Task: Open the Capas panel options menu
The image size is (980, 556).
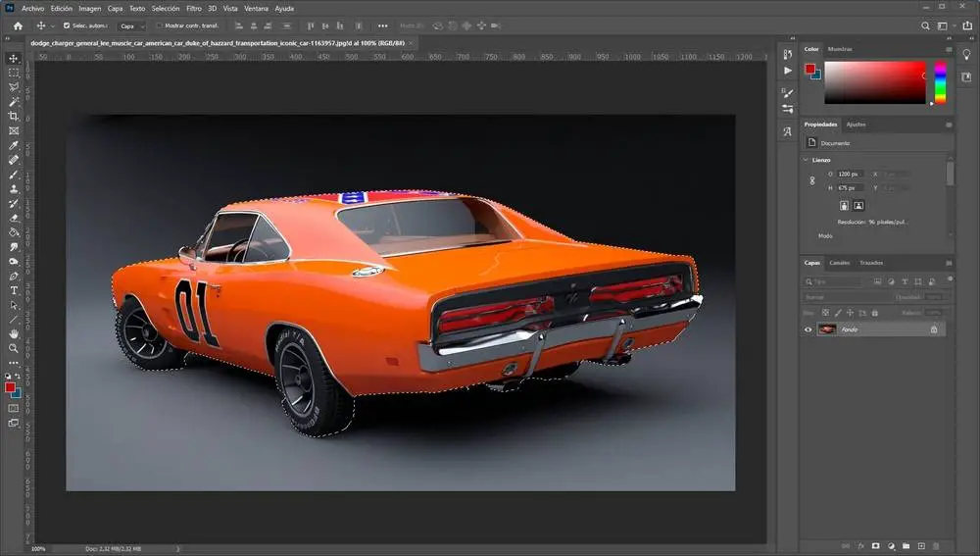Action: tap(949, 264)
